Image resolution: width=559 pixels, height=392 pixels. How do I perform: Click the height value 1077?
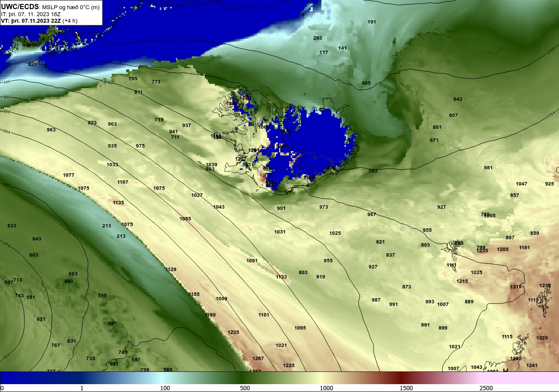[69, 175]
